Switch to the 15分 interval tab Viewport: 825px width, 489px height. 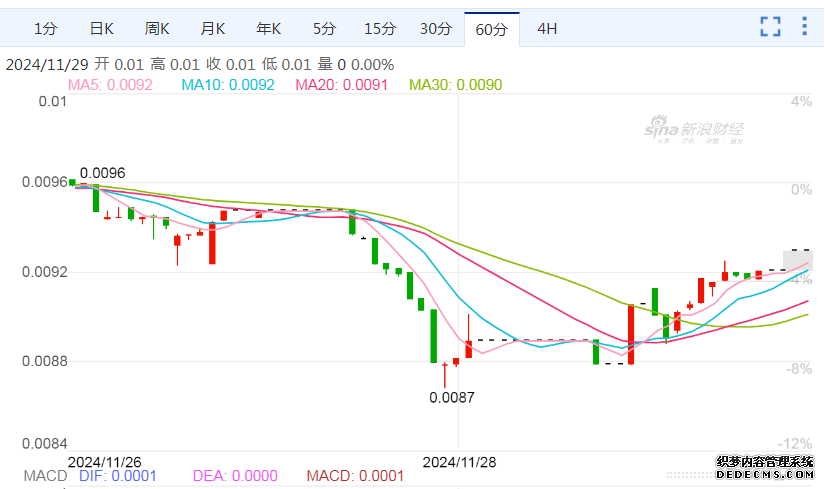click(x=380, y=28)
